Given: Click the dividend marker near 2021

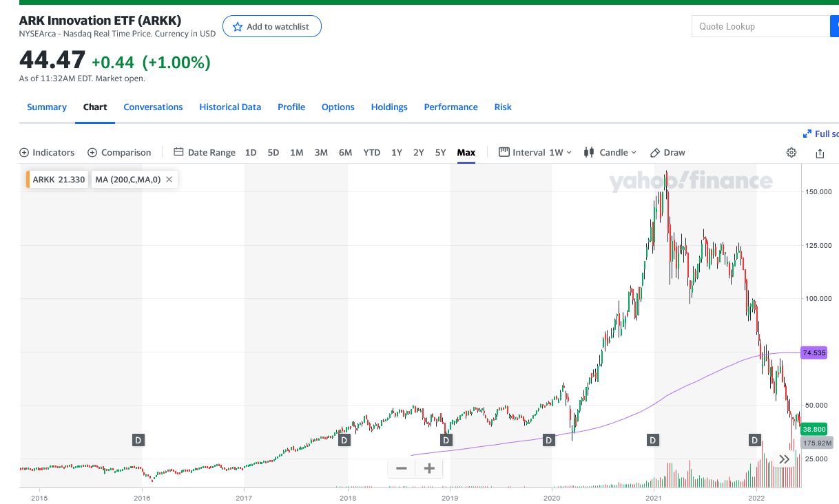Looking at the screenshot, I should [652, 439].
